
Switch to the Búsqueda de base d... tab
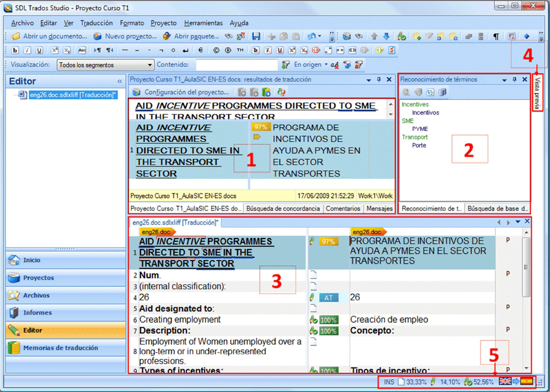tap(498, 209)
